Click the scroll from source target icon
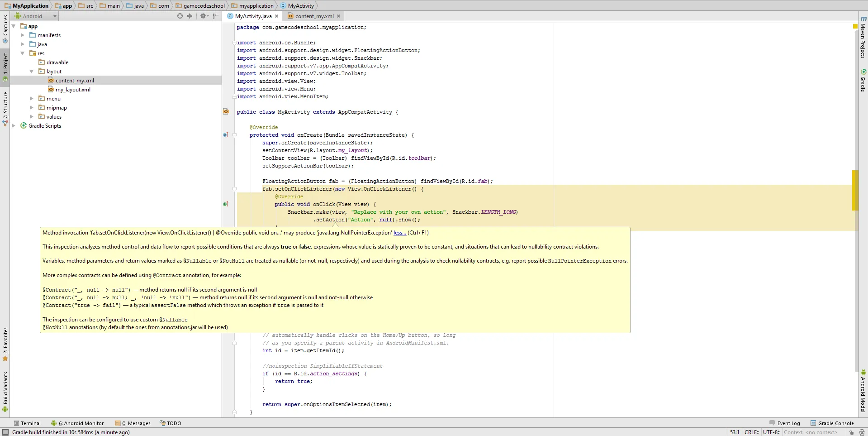Viewport: 868px width, 436px height. tap(180, 16)
